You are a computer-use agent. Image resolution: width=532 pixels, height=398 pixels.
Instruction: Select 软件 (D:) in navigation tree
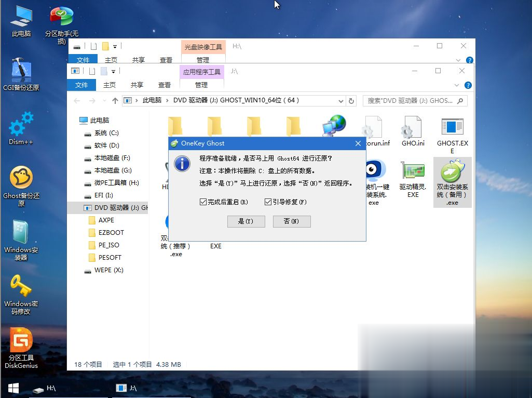pos(106,145)
